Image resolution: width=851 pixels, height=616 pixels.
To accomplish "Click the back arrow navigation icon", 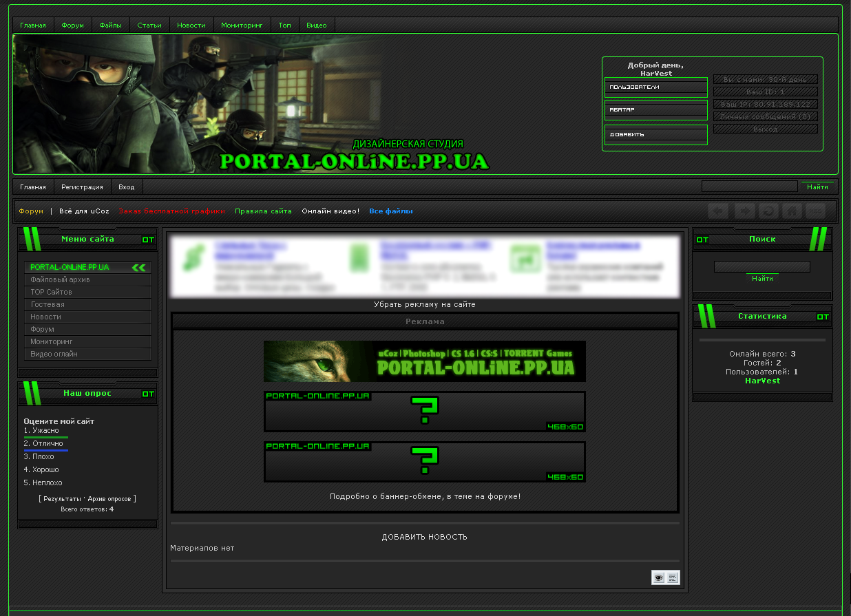I will [x=718, y=211].
